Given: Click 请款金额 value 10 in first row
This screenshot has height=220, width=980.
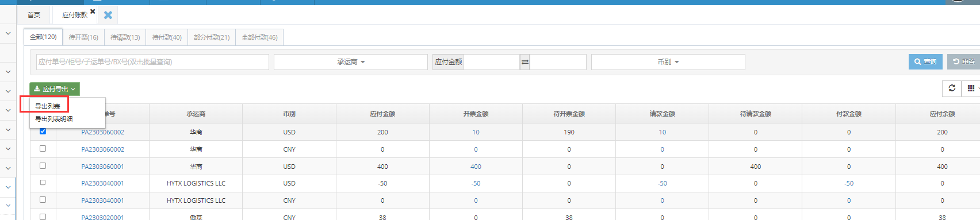Looking at the screenshot, I should pos(662,132).
